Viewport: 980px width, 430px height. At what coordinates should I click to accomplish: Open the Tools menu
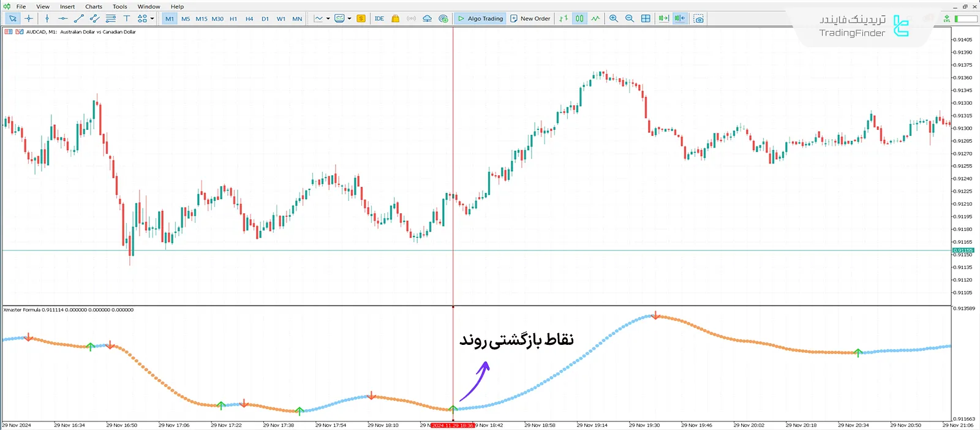pyautogui.click(x=120, y=7)
